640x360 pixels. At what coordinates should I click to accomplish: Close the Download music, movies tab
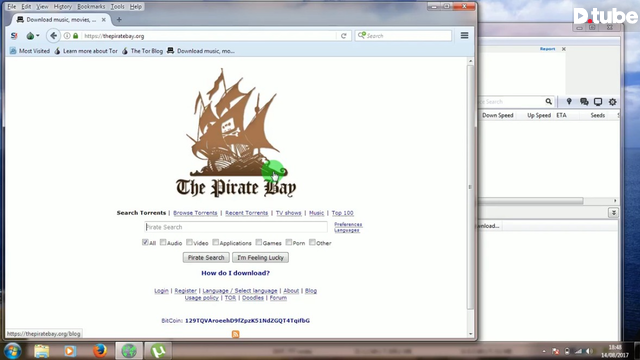(x=104, y=20)
